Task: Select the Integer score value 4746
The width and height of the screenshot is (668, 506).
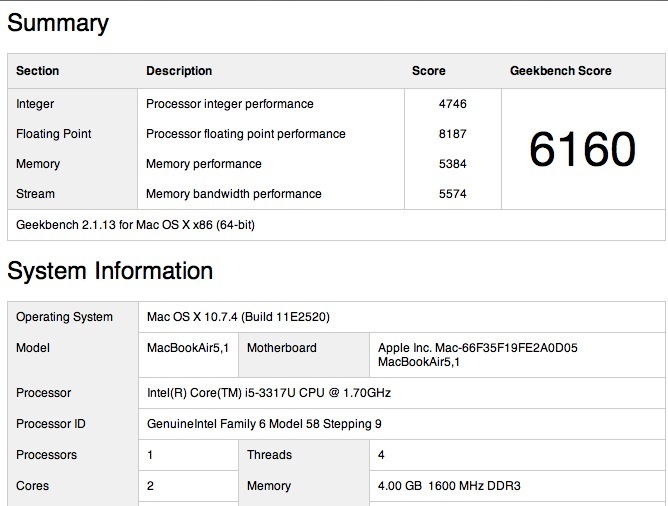Action: click(x=452, y=104)
